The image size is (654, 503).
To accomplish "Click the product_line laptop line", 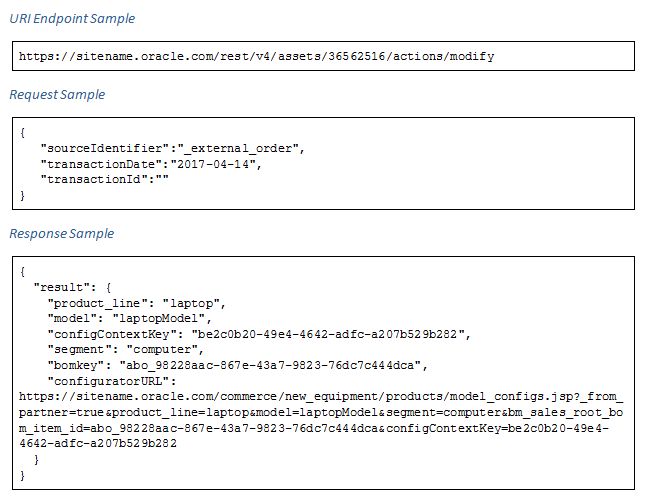I will point(139,303).
